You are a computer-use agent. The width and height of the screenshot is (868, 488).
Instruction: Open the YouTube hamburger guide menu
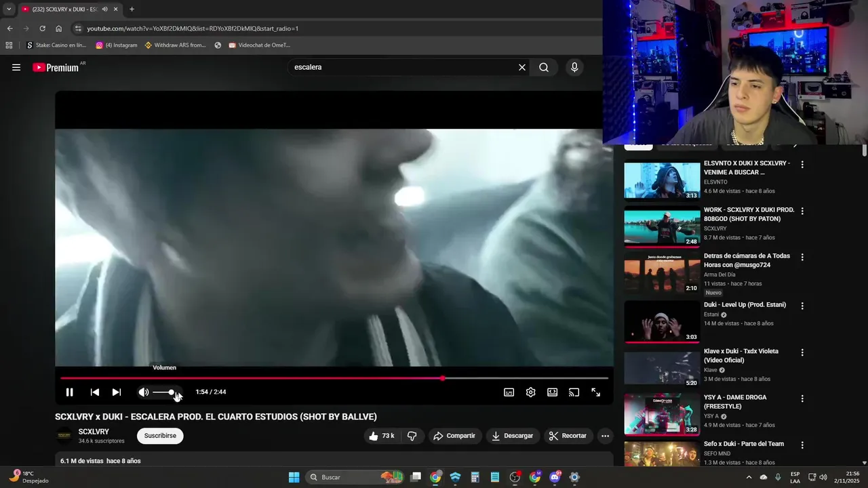click(16, 67)
